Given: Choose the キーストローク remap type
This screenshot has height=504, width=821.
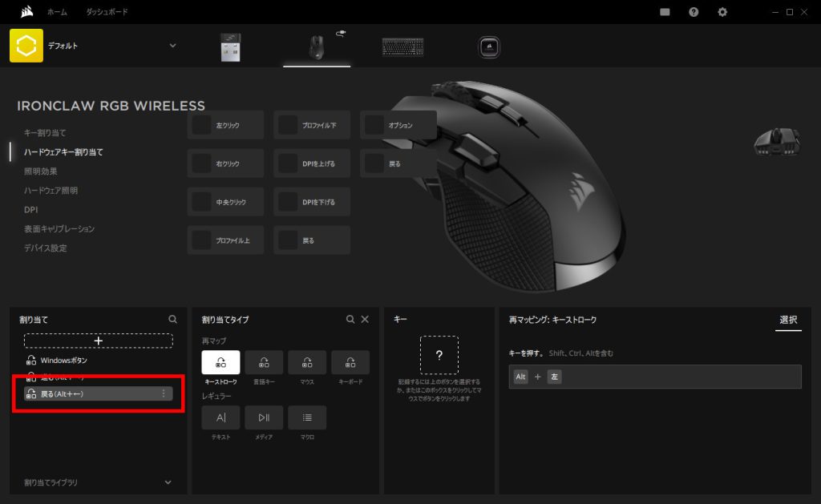Looking at the screenshot, I should pyautogui.click(x=220, y=362).
